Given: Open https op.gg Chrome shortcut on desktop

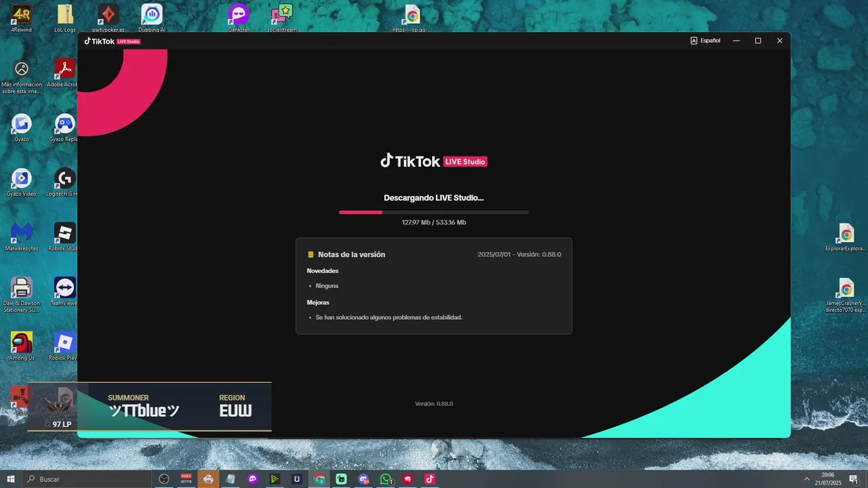Looking at the screenshot, I should (x=412, y=18).
